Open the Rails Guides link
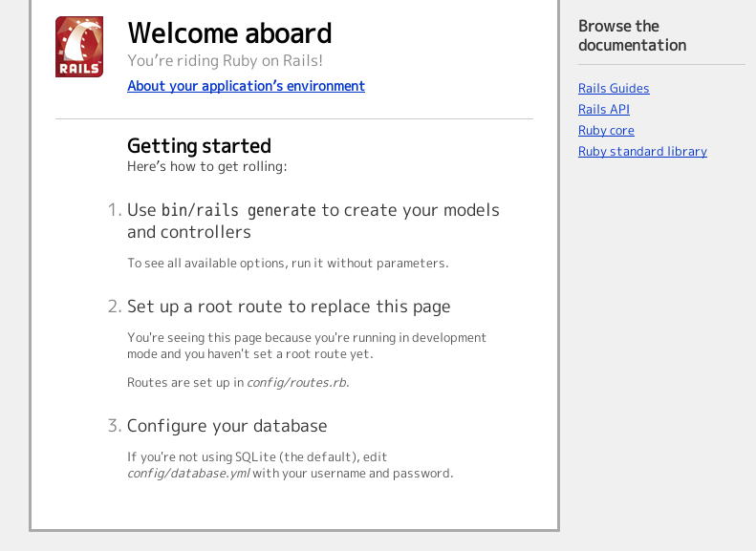 pos(614,88)
